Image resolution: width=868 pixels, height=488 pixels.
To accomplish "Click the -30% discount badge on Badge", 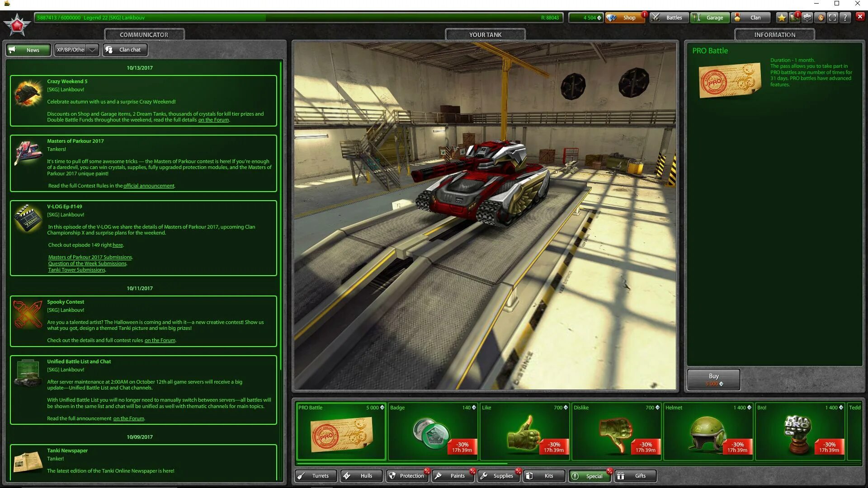I will pos(462,447).
